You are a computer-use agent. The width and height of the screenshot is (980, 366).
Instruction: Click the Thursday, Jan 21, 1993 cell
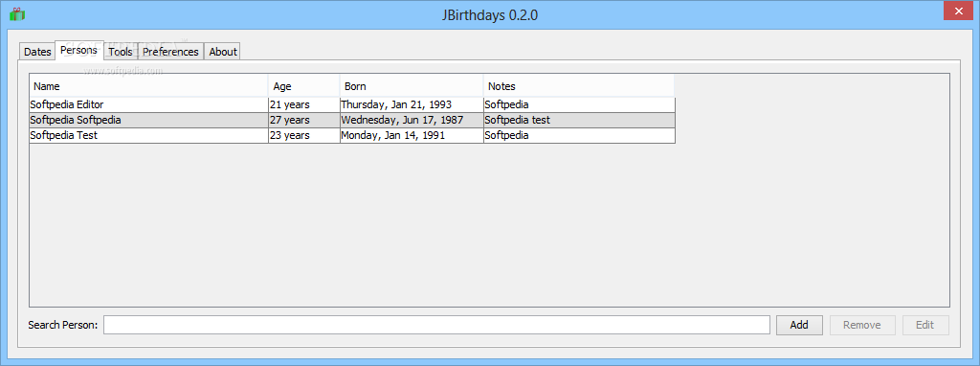412,104
